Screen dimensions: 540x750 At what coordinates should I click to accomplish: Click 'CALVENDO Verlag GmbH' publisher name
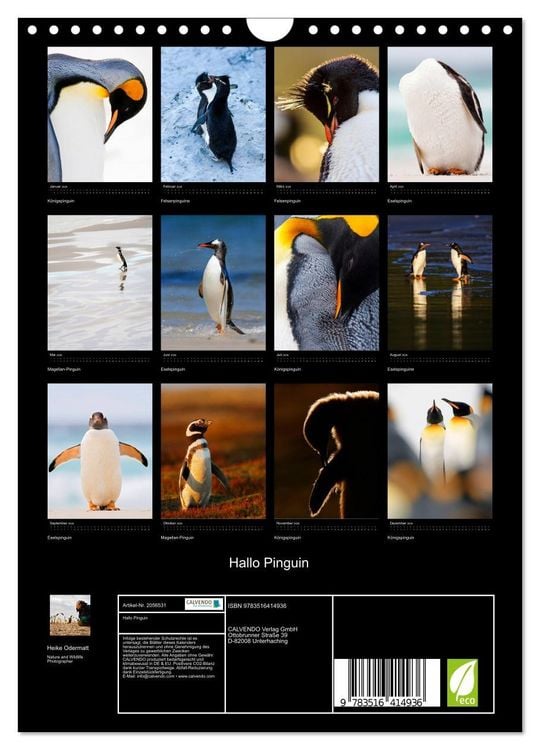(x=263, y=629)
